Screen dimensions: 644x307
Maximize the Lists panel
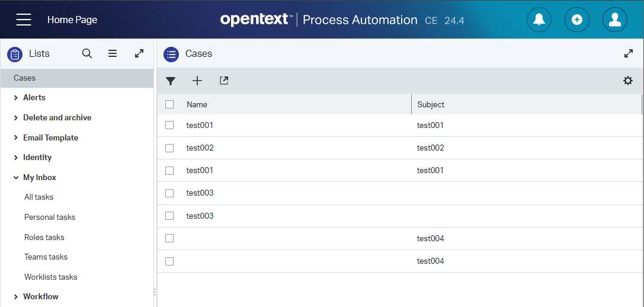139,53
